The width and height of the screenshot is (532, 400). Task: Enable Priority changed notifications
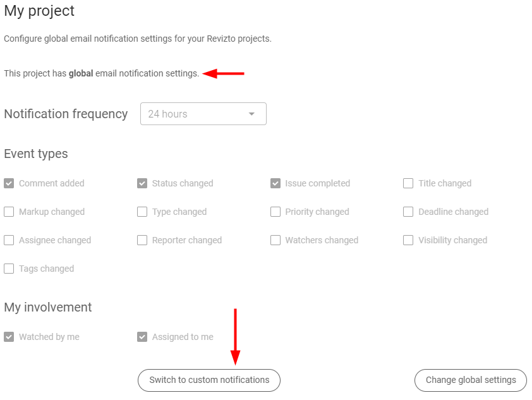[275, 212]
